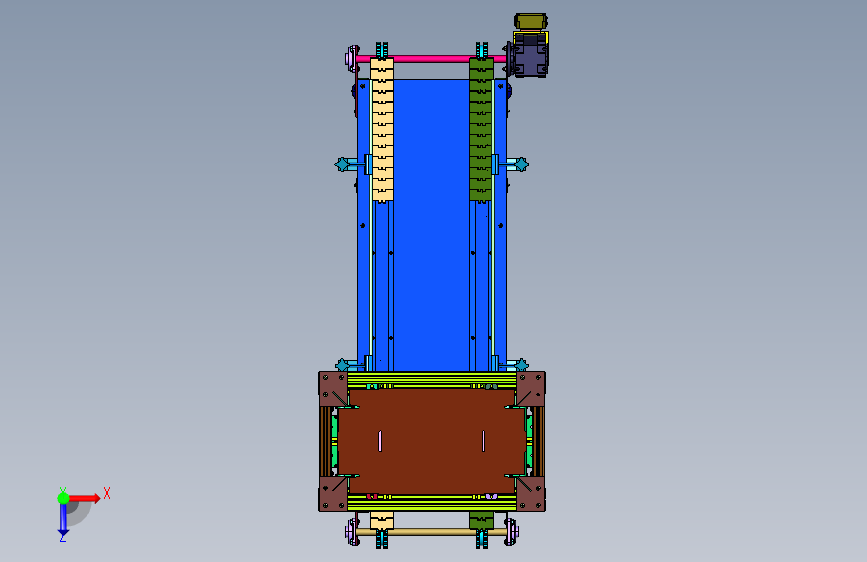This screenshot has width=867, height=562.
Task: Click the green Y axis dot of the triad
Action: [x=63, y=498]
